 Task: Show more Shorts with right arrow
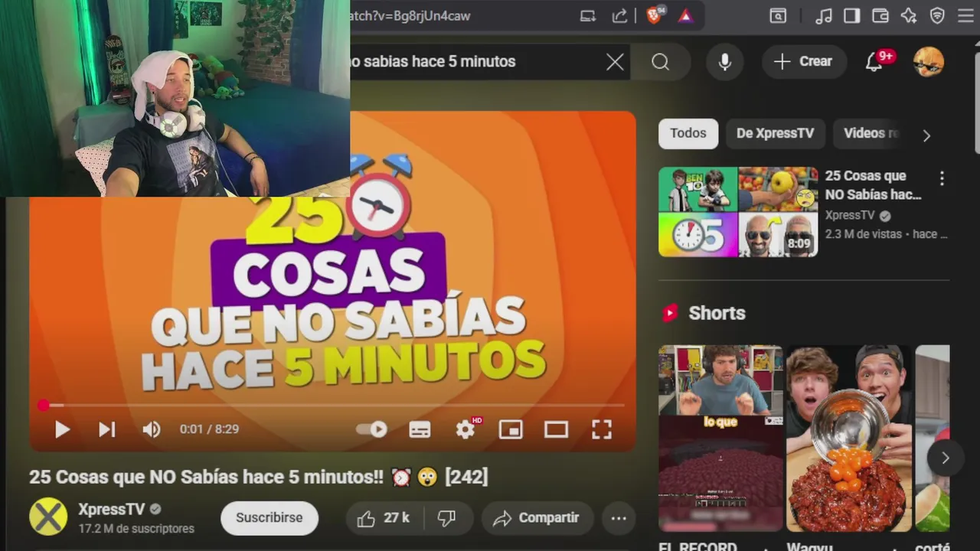945,458
